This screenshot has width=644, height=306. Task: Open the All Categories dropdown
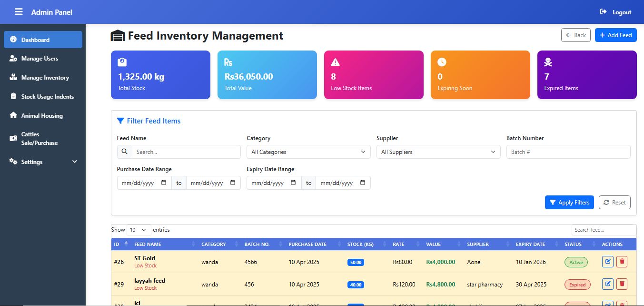(x=308, y=152)
